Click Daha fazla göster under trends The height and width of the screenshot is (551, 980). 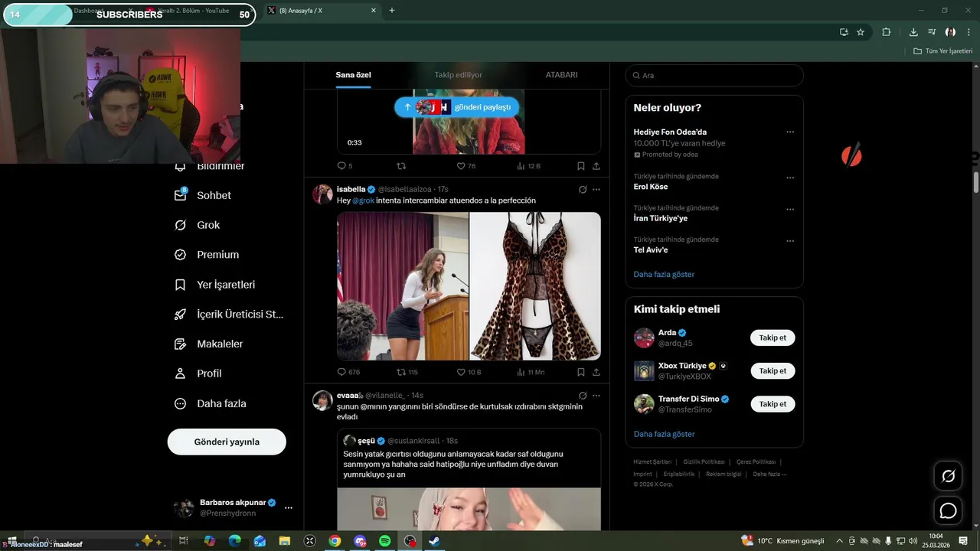click(664, 274)
